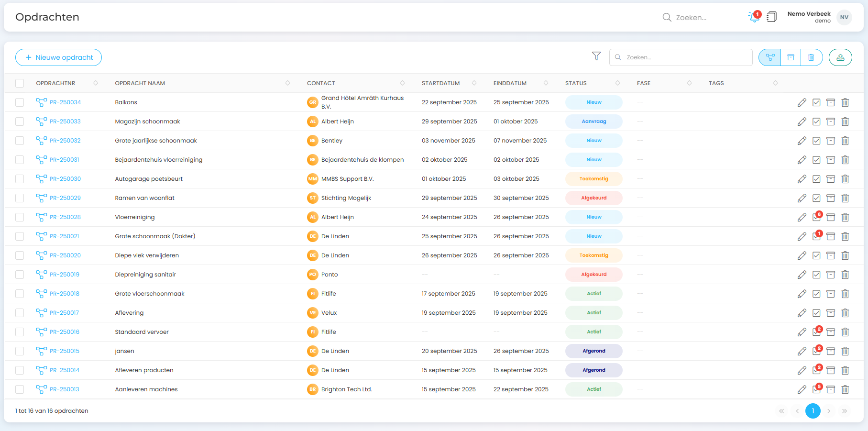Open order link PR-250030
868x431 pixels.
pyautogui.click(x=65, y=179)
